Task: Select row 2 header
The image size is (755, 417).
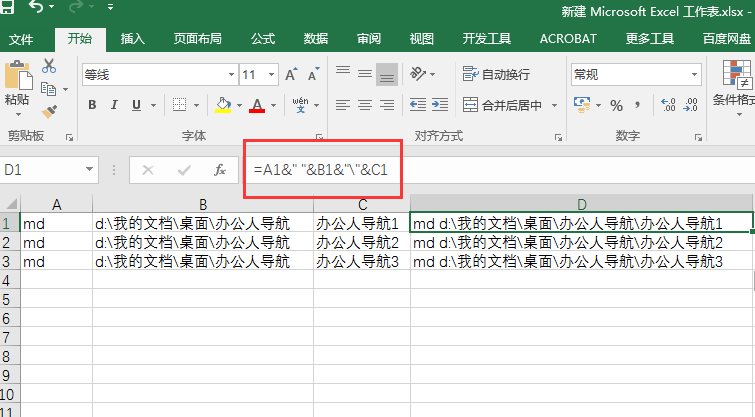Action: 9,242
